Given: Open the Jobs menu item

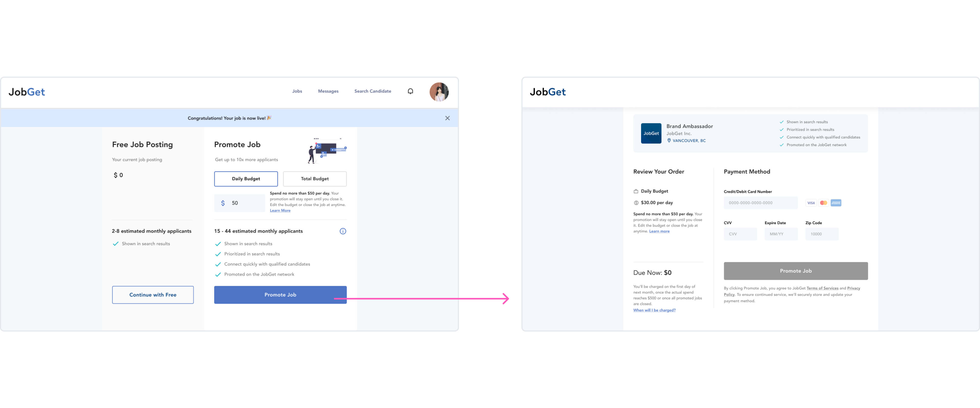Looking at the screenshot, I should [297, 91].
